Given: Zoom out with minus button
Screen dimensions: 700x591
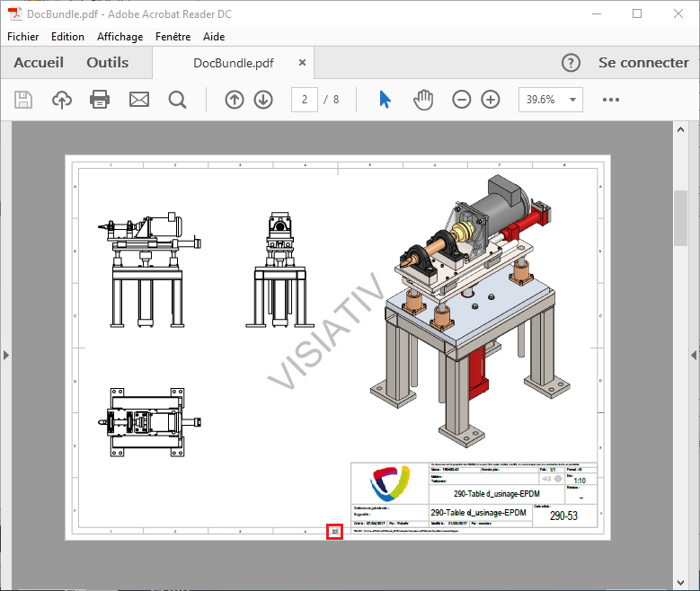Looking at the screenshot, I should tap(461, 100).
